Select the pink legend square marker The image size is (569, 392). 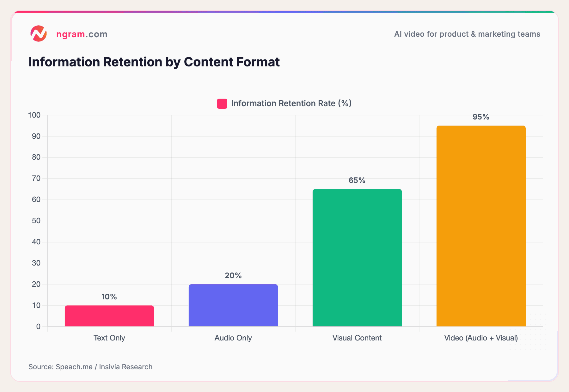[x=221, y=103]
